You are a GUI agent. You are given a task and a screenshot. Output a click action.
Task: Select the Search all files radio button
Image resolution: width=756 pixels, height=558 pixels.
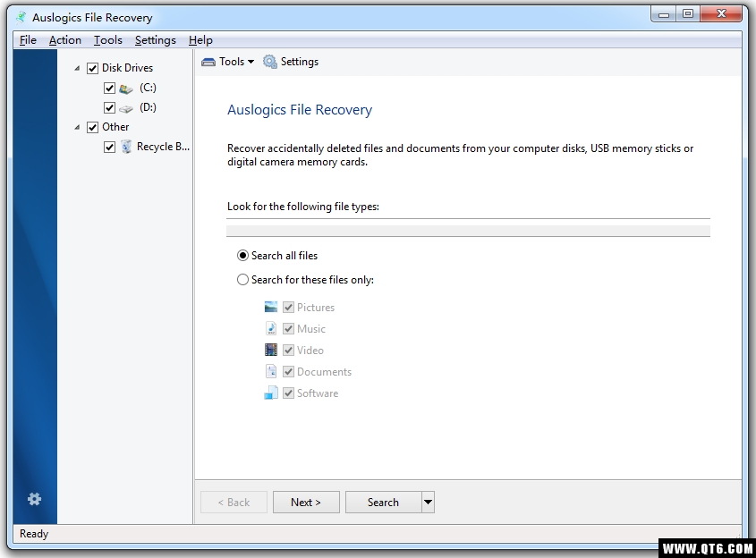click(242, 256)
